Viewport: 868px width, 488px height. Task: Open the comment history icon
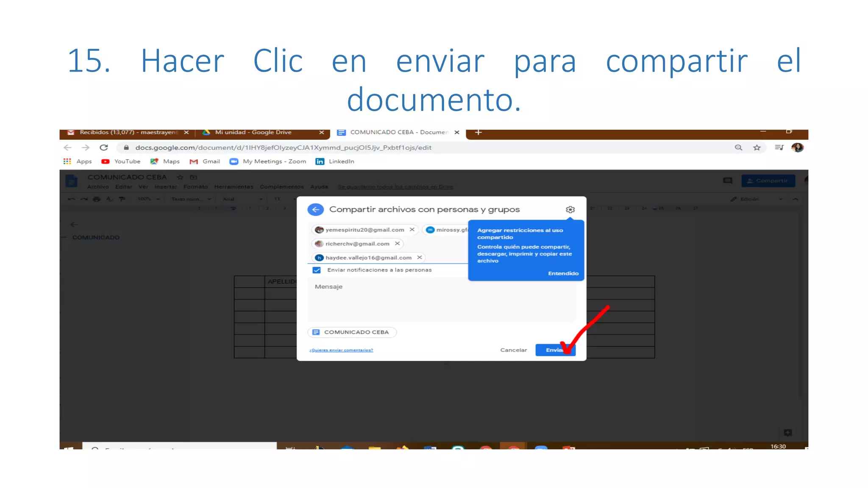pos(728,180)
